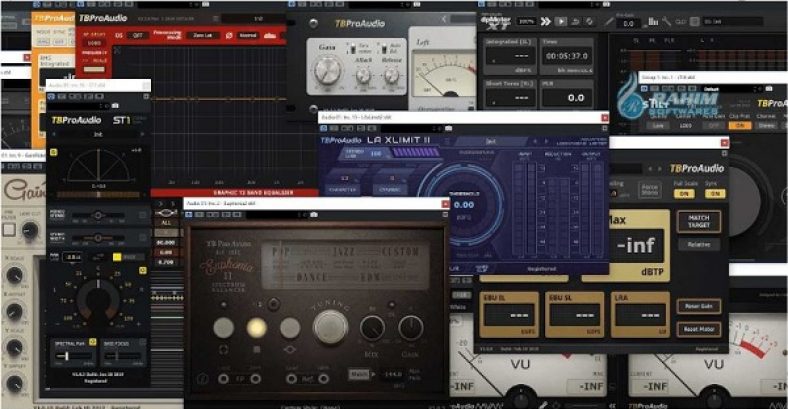Click the refresh icon in top-right dpMeter toolbar
Viewport: 788px width, 409px height.
click(589, 22)
